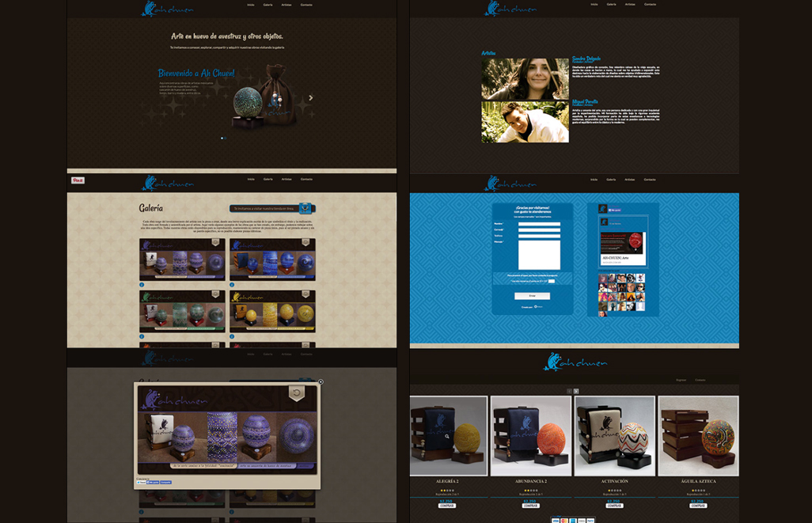Click the large Ah Chuen logo in store page
Image resolution: width=812 pixels, height=523 pixels.
(575, 363)
